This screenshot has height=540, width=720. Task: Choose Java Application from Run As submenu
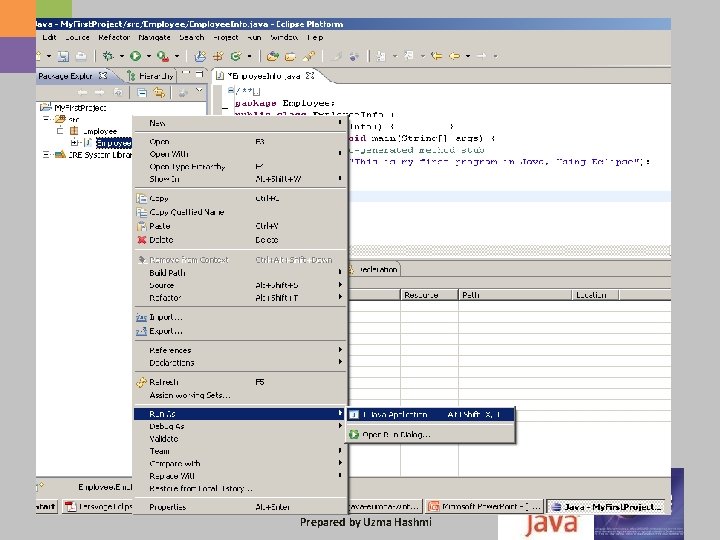click(430, 415)
